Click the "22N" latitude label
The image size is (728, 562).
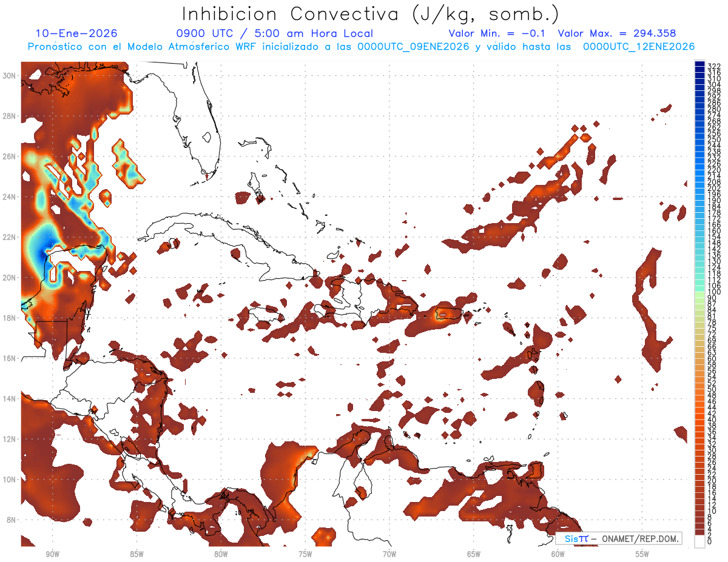point(10,237)
